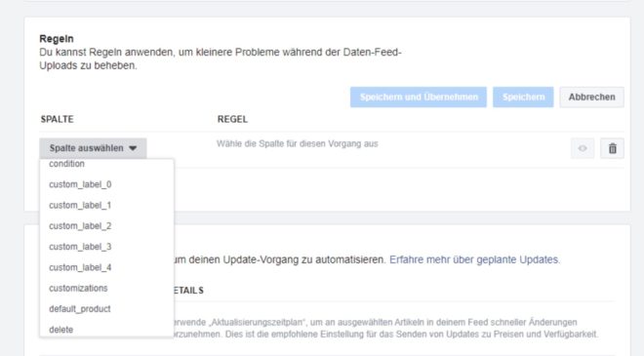The image size is (644, 356).
Task: Select the customizations column option
Action: tap(78, 288)
